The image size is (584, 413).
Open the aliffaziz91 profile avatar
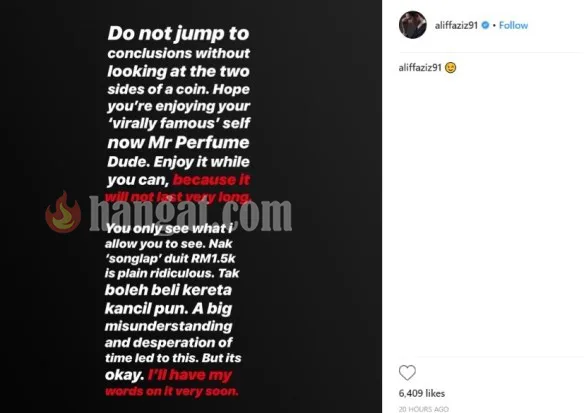click(413, 25)
